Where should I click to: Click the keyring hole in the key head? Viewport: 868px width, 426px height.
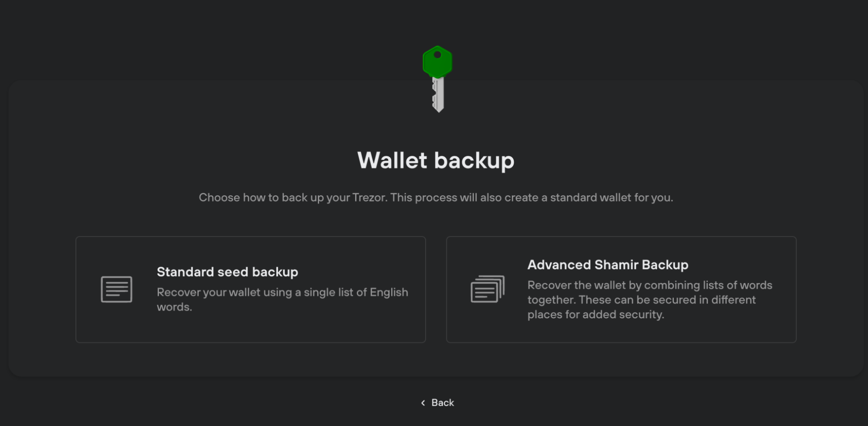[x=438, y=55]
